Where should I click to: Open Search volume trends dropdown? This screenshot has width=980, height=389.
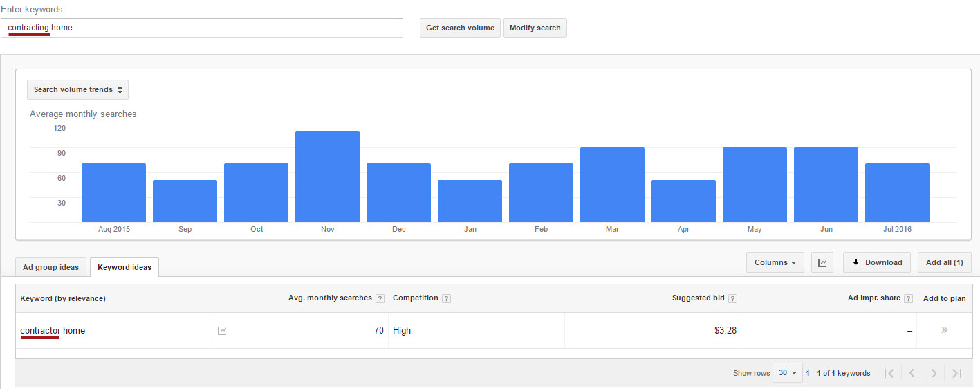77,90
